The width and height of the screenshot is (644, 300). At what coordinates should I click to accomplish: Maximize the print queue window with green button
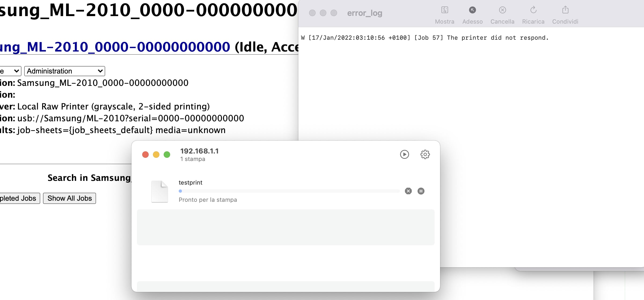(167, 155)
